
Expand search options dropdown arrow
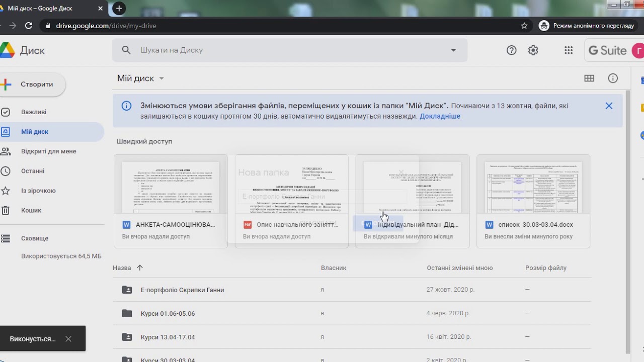pyautogui.click(x=453, y=50)
